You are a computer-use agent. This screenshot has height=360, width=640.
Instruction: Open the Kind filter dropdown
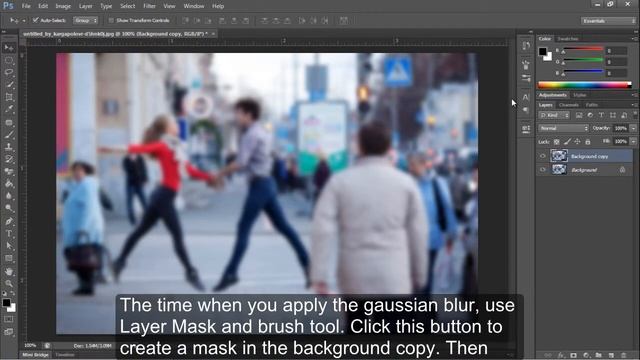(x=554, y=116)
